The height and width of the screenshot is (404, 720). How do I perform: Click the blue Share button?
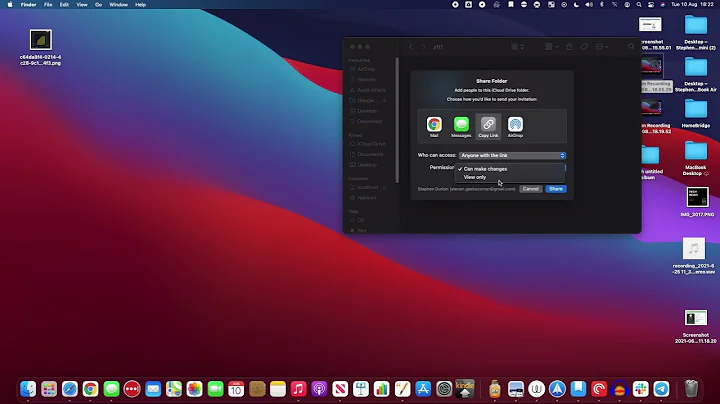pos(556,189)
